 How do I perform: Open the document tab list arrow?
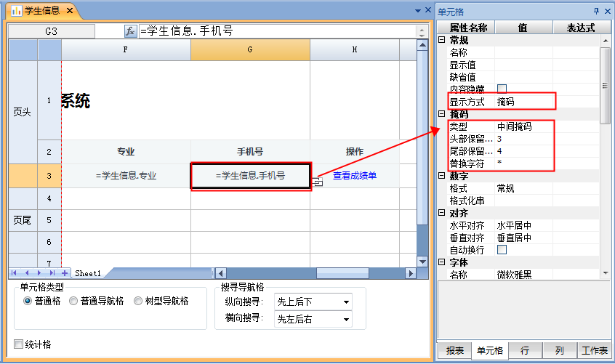pos(417,11)
